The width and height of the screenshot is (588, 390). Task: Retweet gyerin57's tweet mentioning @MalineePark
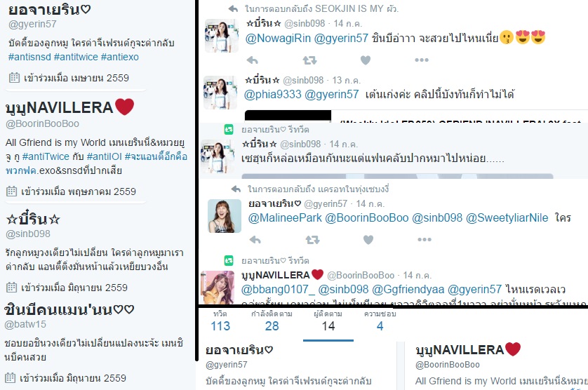point(312,240)
